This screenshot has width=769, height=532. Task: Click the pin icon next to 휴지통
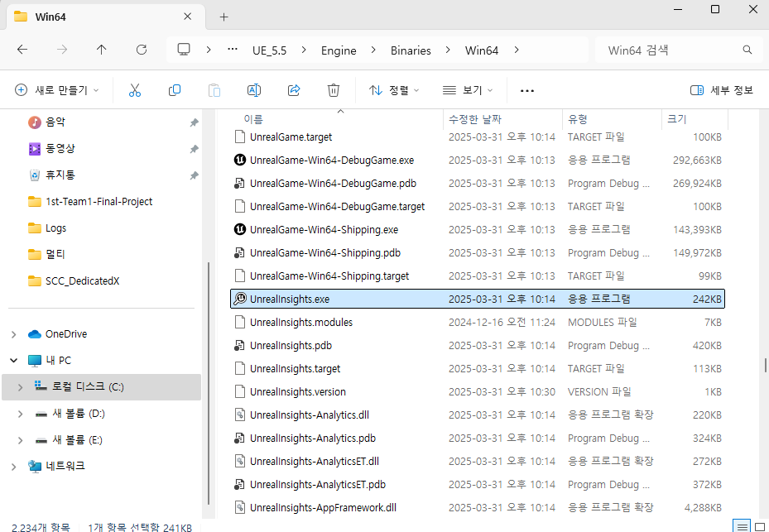195,175
